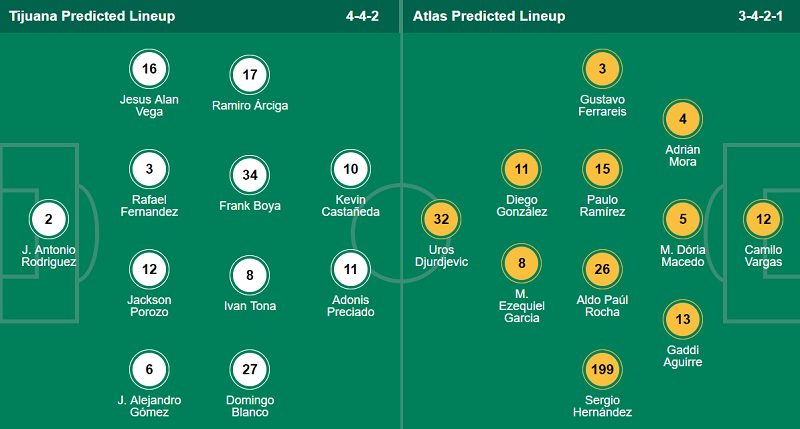
Task: Click Ramiro Árciga's number 17 badge
Action: (x=250, y=74)
